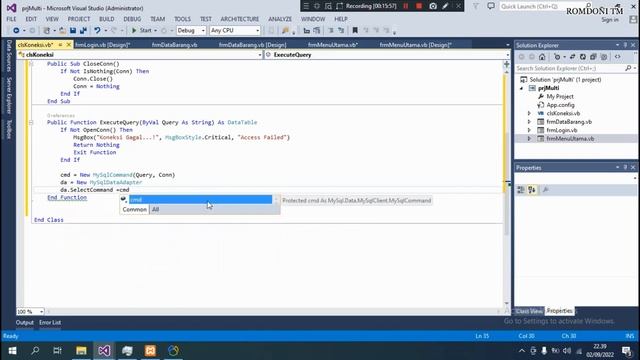The height and width of the screenshot is (360, 640).
Task: Toggle auto-hide pin of Properties panel
Action: [625, 167]
